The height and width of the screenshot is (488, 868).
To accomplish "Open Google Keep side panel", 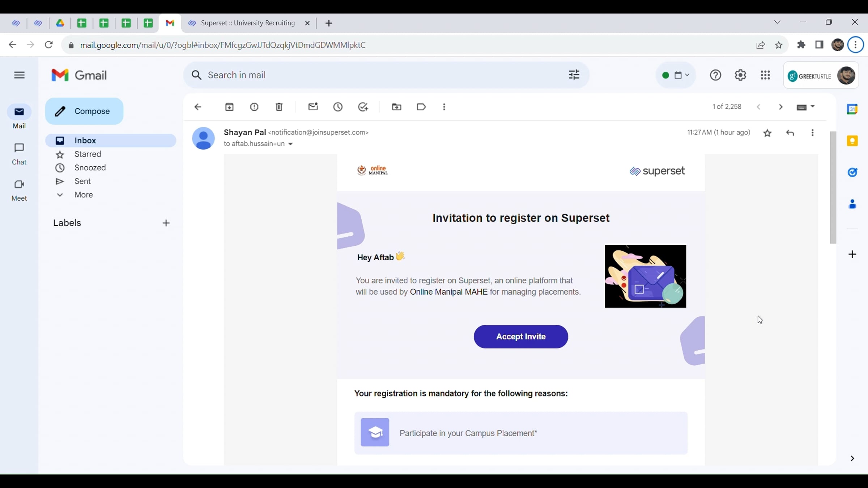I will (853, 140).
